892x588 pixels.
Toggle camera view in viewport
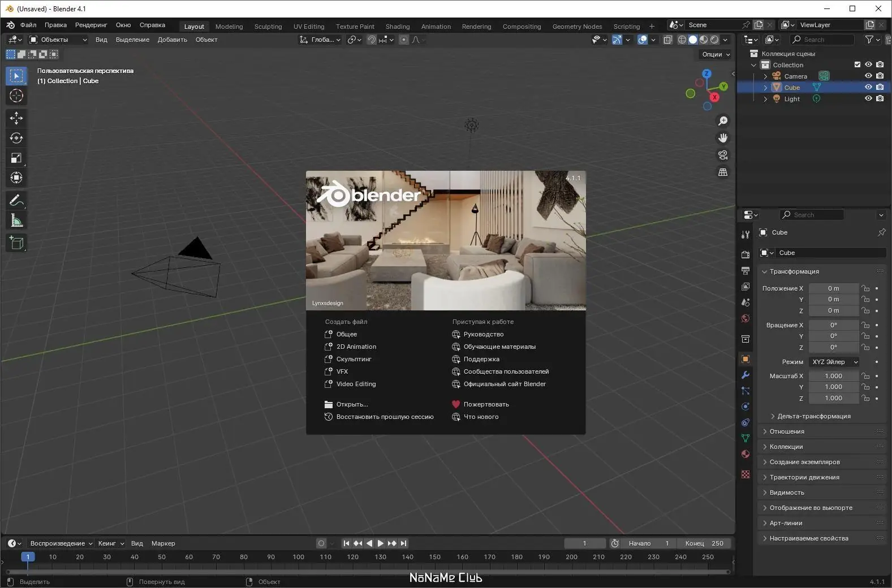723,155
